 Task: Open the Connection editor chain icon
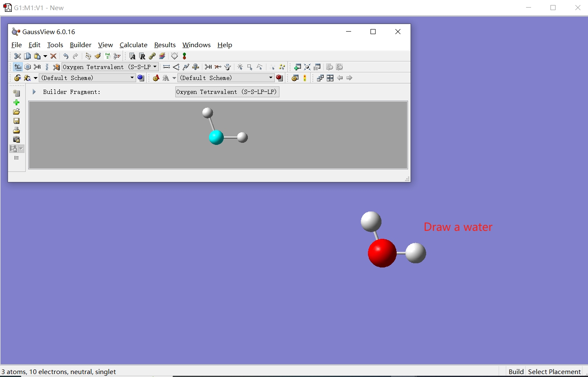152,56
